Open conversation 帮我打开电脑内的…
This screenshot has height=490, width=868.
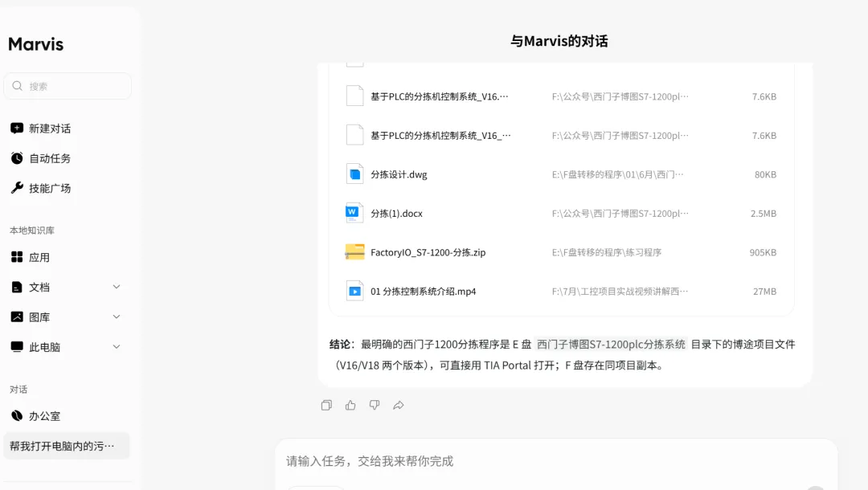coord(67,446)
